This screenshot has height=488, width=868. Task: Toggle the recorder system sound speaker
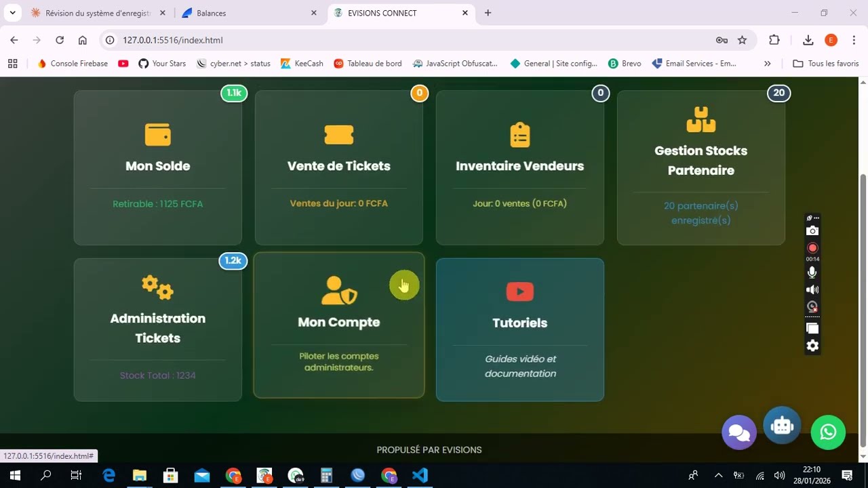tap(812, 289)
